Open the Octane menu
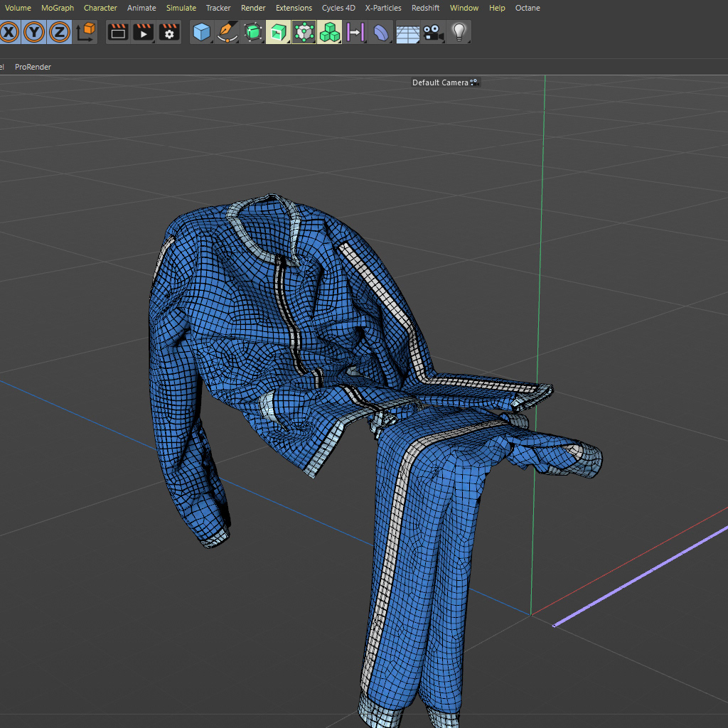 point(528,8)
